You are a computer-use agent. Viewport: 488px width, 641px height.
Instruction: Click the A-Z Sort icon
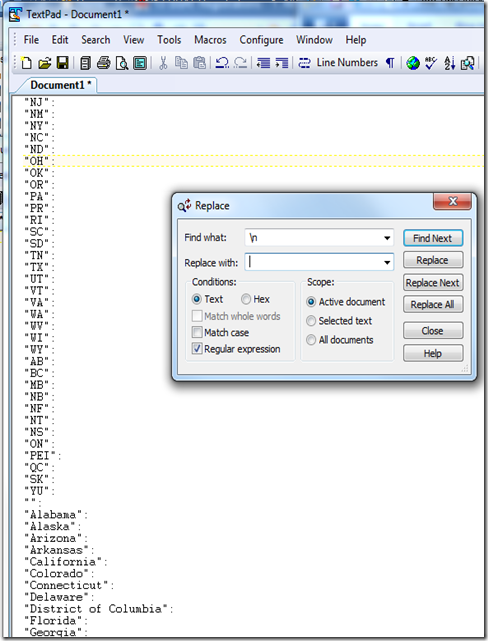(x=449, y=63)
